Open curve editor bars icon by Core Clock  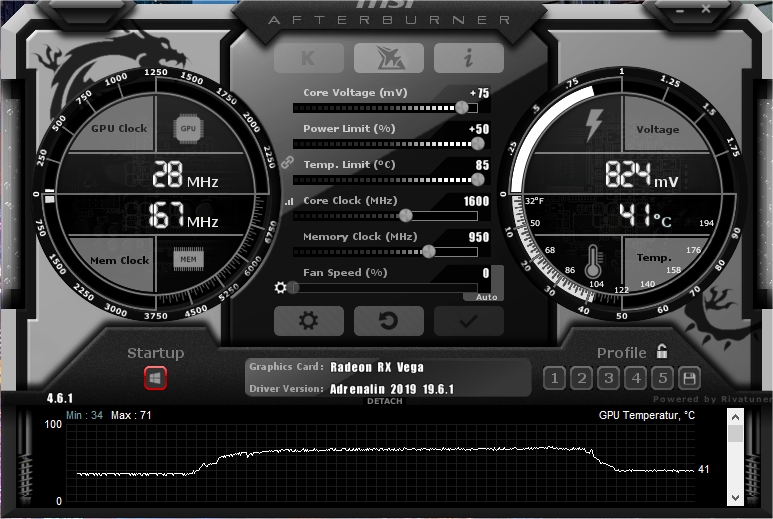(x=289, y=201)
